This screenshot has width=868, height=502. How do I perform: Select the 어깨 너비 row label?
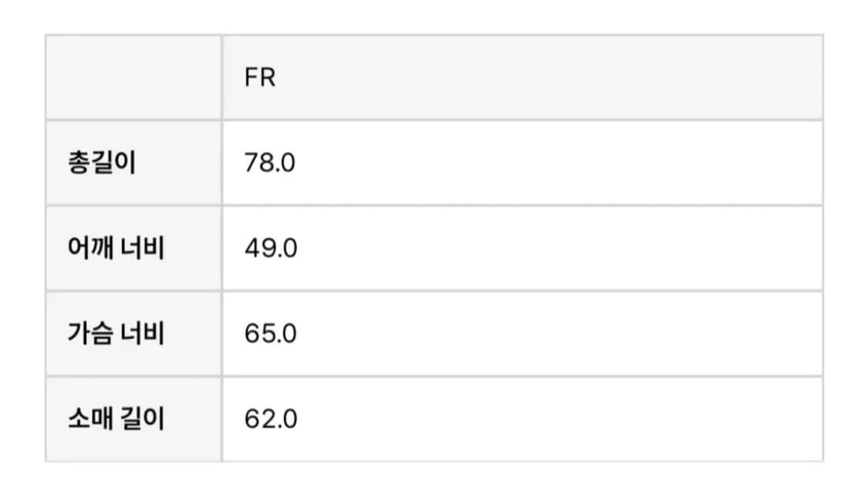click(116, 249)
